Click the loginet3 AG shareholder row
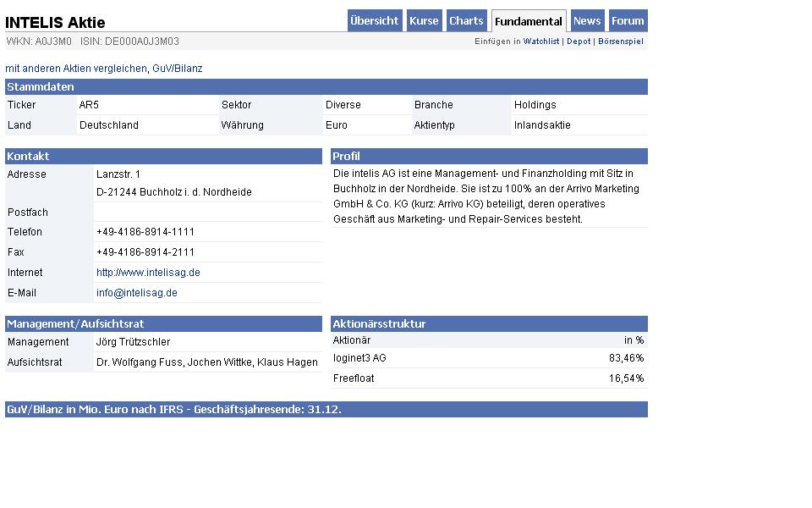 [x=489, y=358]
